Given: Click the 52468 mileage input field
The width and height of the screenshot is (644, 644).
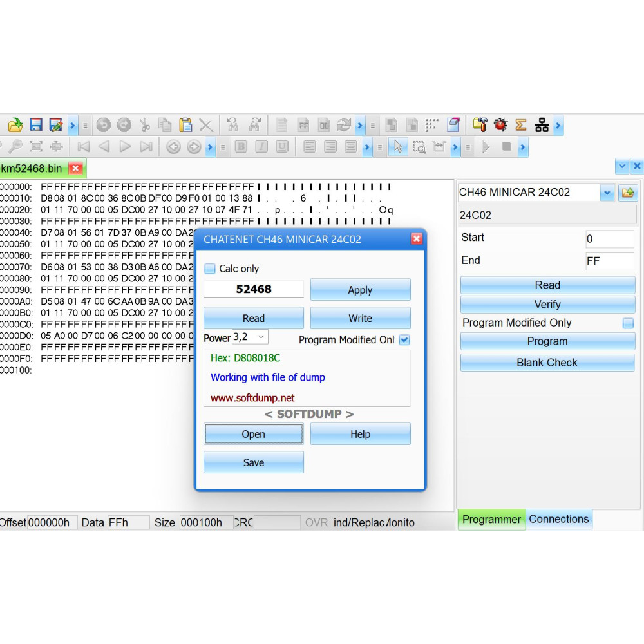Looking at the screenshot, I should coord(253,289).
